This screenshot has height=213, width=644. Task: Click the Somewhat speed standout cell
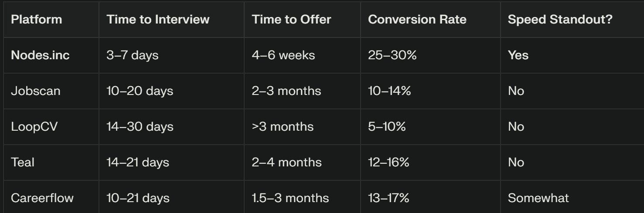tap(538, 198)
